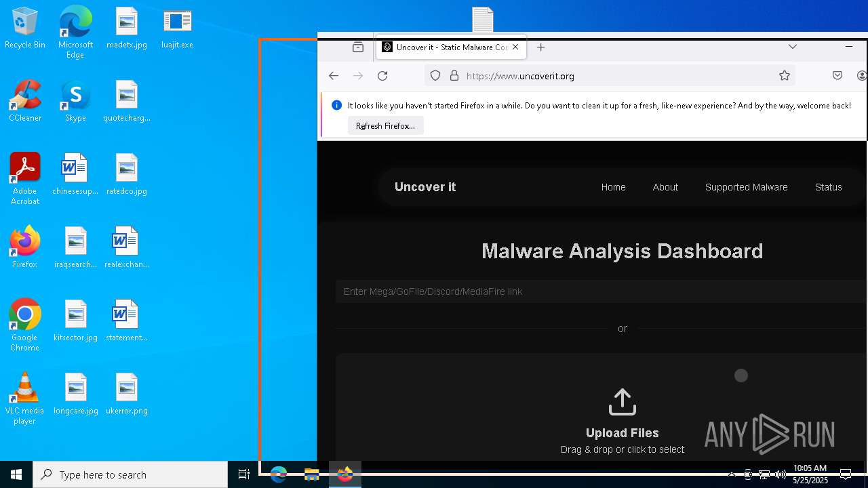Close the Uncover it tab
Screen dimensions: 868x488
click(x=515, y=47)
